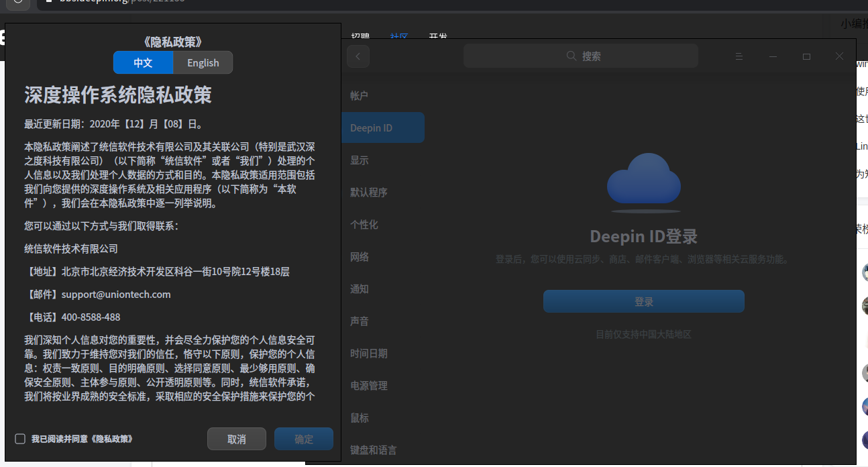Go to 默认程序 settings

[369, 193]
